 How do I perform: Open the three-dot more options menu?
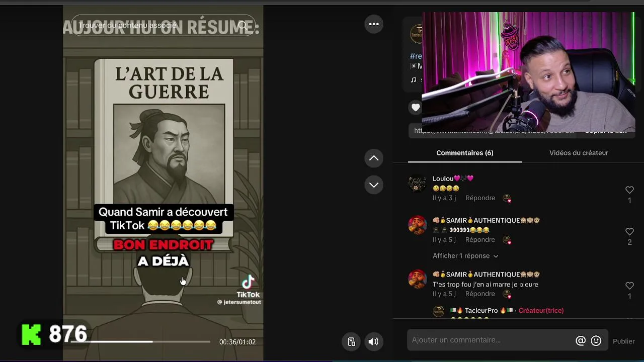coord(374,24)
